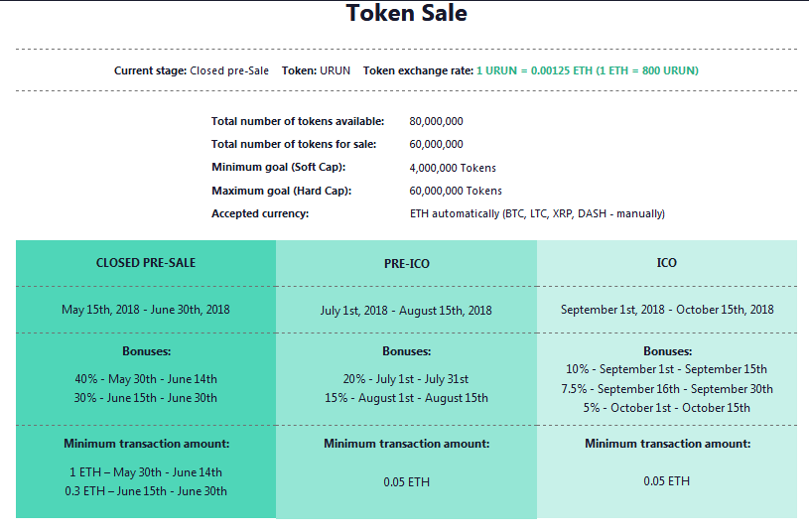
Task: Click the accepted currency ETH automatically text
Action: 537,213
